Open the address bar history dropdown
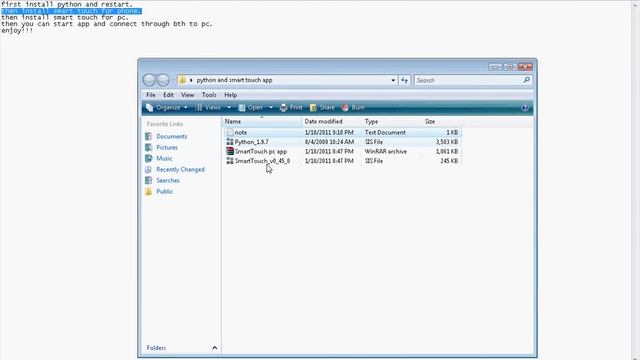The image size is (640, 360). 393,80
